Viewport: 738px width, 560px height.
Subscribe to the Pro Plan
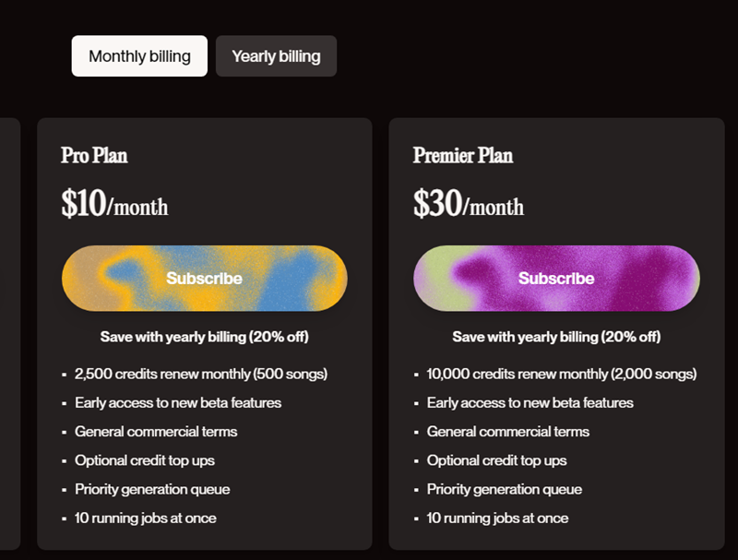click(204, 279)
